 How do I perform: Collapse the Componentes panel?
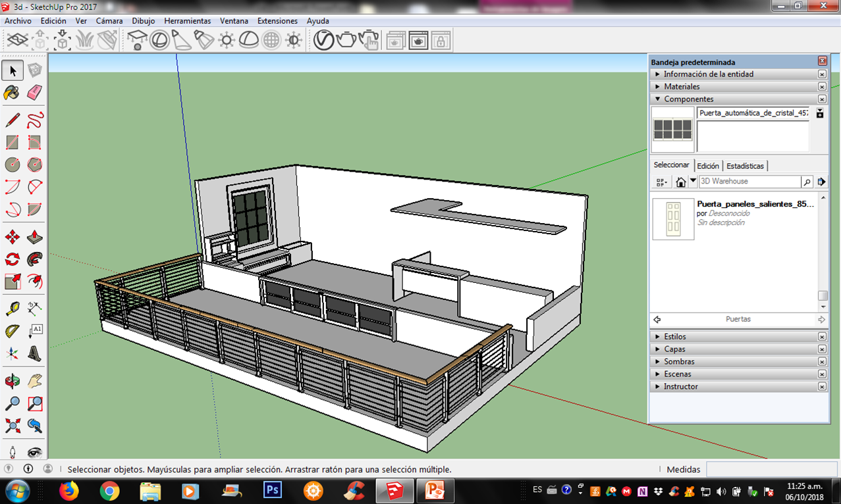688,99
